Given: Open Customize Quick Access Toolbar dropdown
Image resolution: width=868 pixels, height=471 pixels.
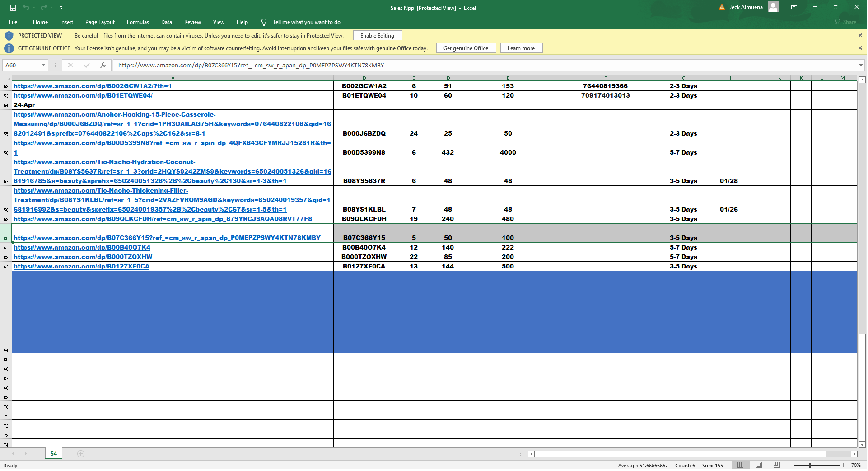Looking at the screenshot, I should point(61,8).
